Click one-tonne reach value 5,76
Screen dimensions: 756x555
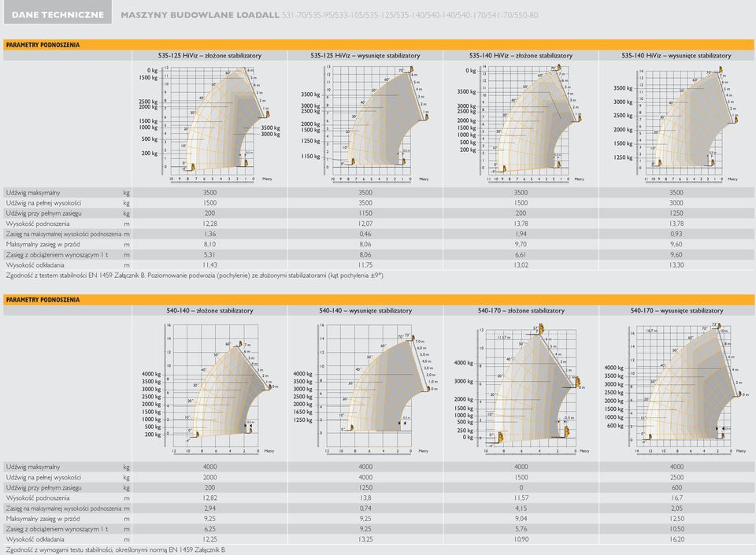[x=521, y=529]
